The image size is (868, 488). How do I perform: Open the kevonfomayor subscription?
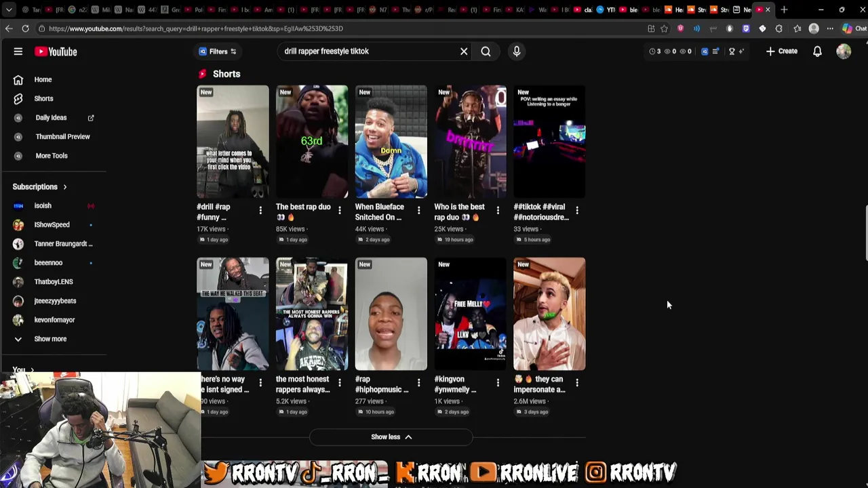[x=53, y=319]
